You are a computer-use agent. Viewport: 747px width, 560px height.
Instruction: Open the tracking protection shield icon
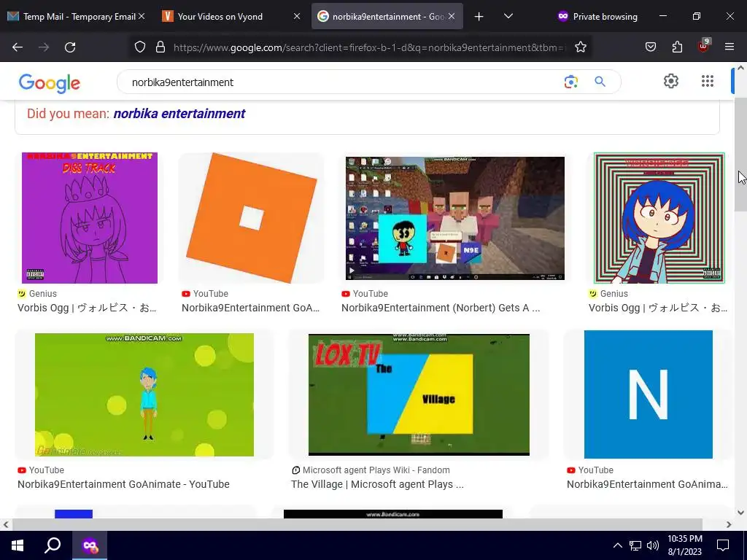tap(139, 47)
